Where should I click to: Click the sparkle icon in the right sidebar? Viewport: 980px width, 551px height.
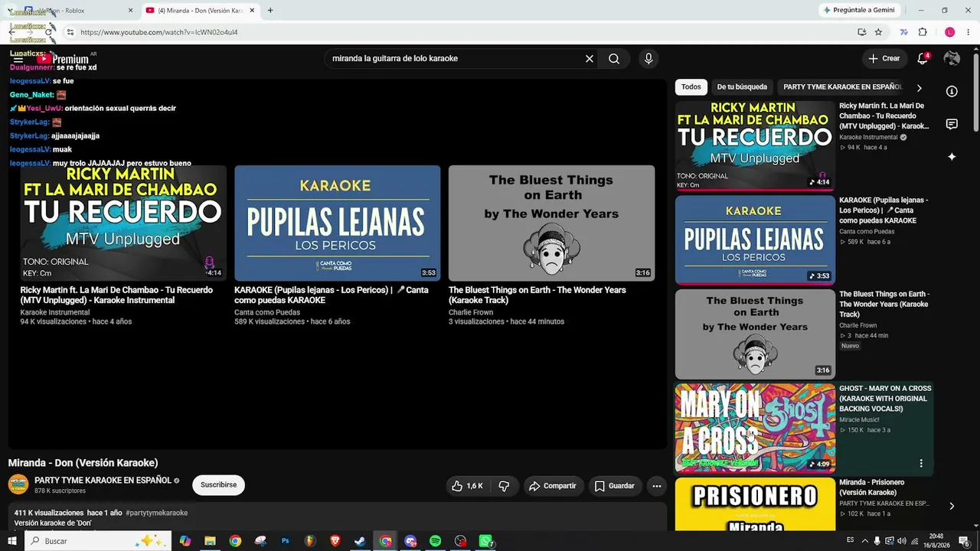pos(952,157)
